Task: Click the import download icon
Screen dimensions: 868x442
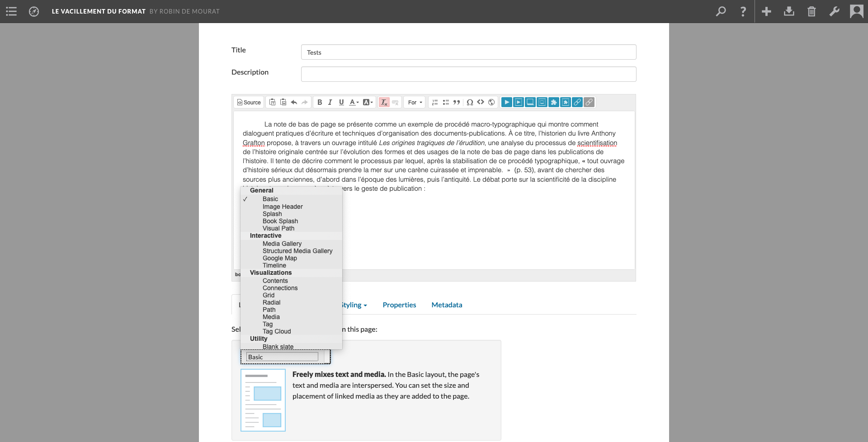Action: pyautogui.click(x=789, y=11)
